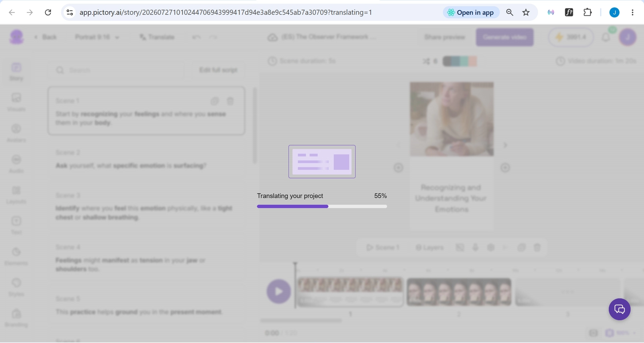Open the Layers option in scene toolbar
The image size is (644, 343).
point(430,248)
